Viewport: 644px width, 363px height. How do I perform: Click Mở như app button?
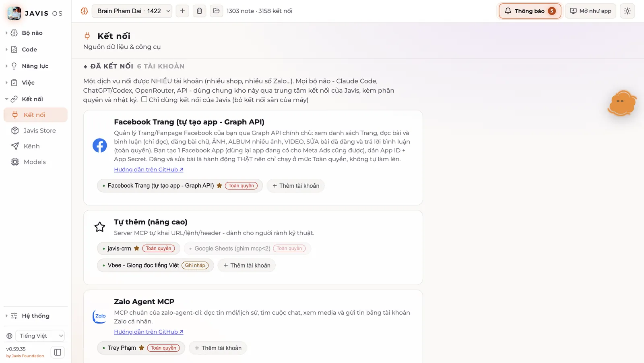pyautogui.click(x=590, y=11)
